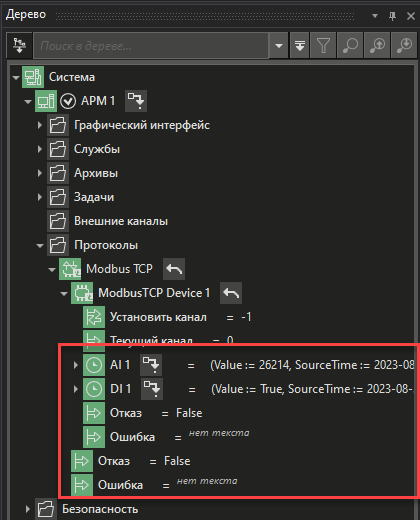Select the Архивы label

pos(96,173)
